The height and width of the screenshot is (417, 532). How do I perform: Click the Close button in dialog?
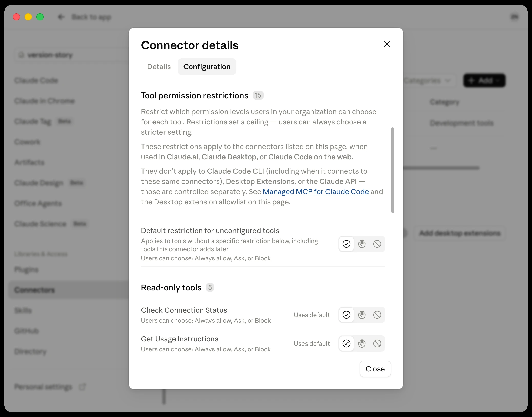[375, 369]
